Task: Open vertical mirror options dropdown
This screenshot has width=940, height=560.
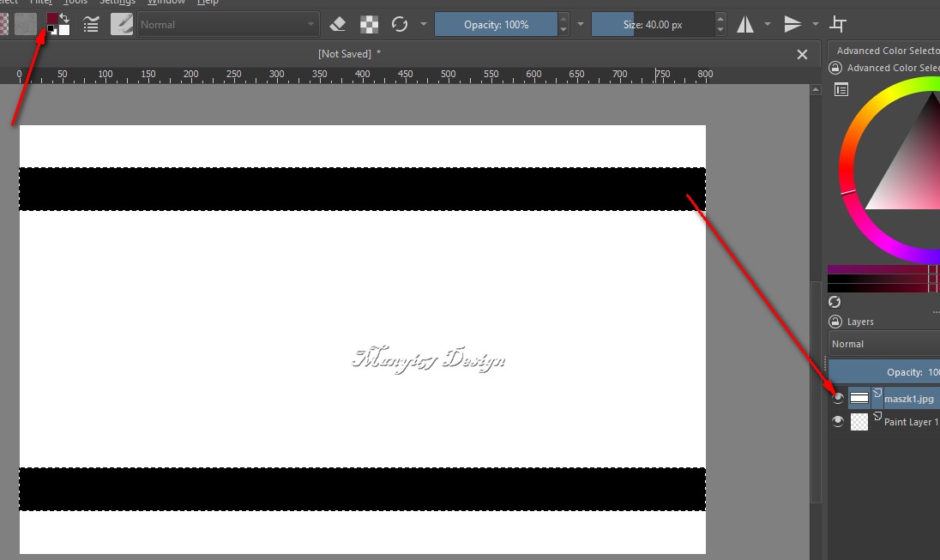Action: point(816,25)
